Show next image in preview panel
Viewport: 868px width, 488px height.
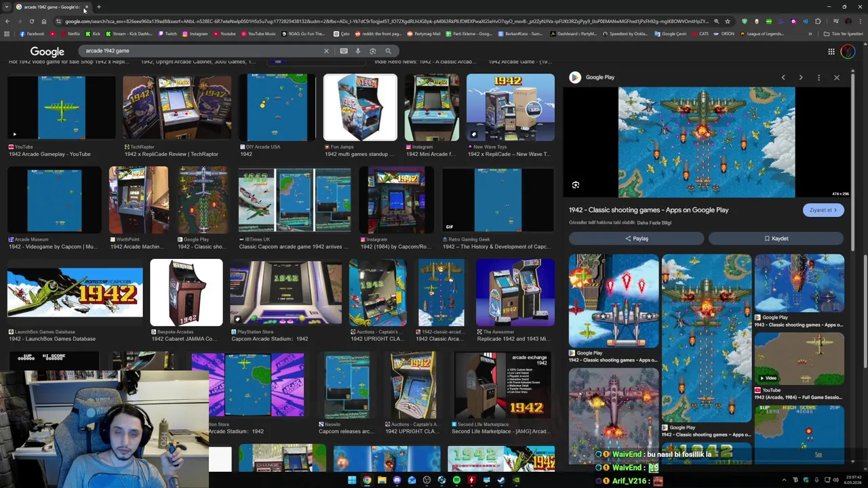(801, 77)
